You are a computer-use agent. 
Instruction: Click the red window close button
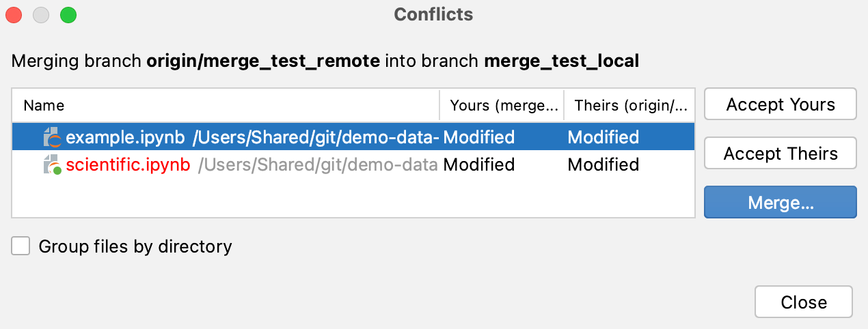14,14
